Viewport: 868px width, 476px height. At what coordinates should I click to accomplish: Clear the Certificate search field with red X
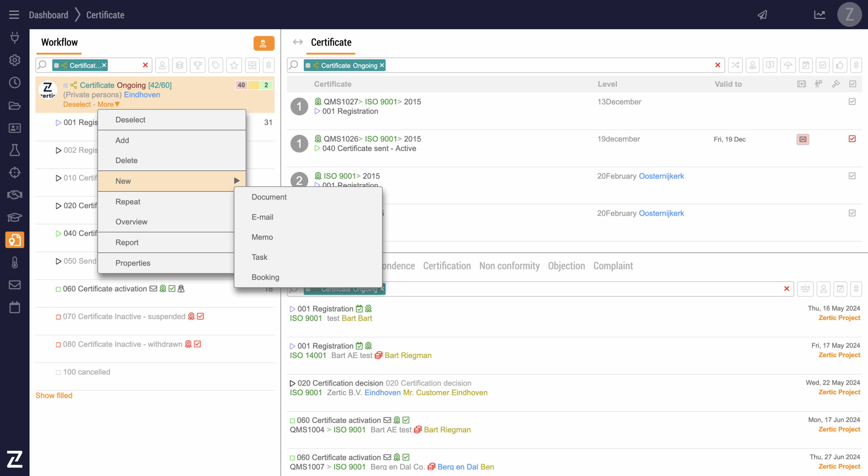(x=717, y=65)
